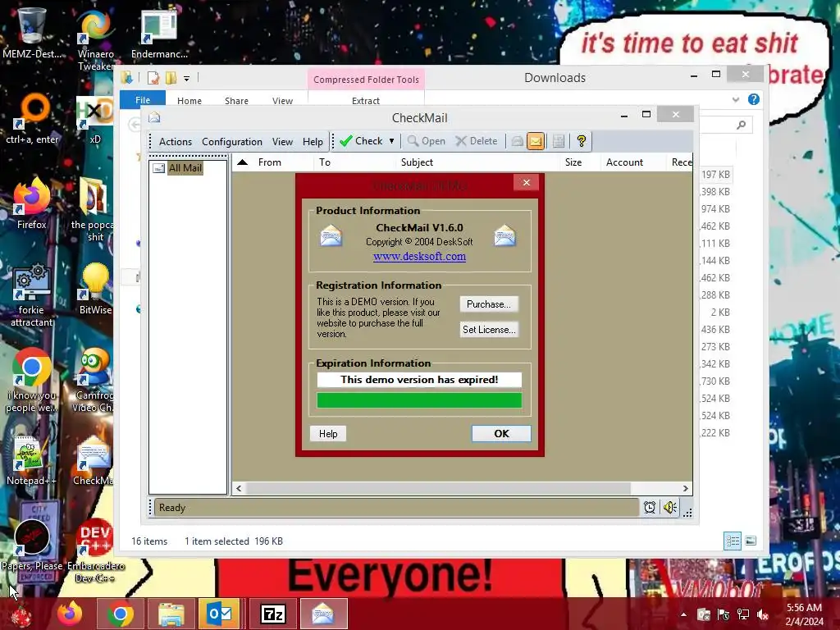Click the Open magnifier toolbar button
The width and height of the screenshot is (840, 630).
tap(427, 141)
